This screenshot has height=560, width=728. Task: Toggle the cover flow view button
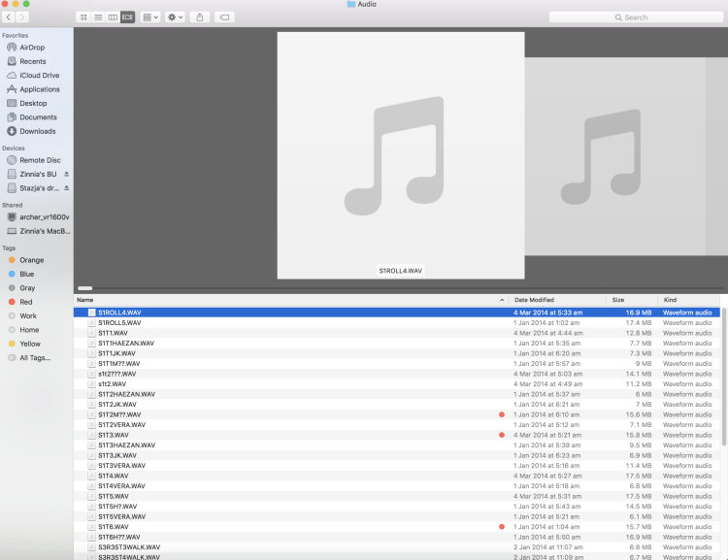coord(127,17)
